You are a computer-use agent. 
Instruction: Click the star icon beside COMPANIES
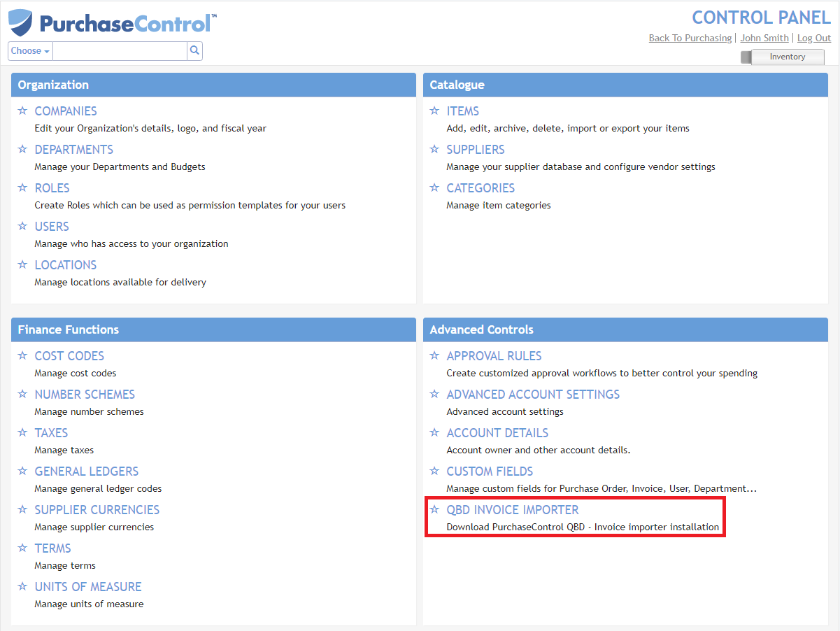coord(22,111)
